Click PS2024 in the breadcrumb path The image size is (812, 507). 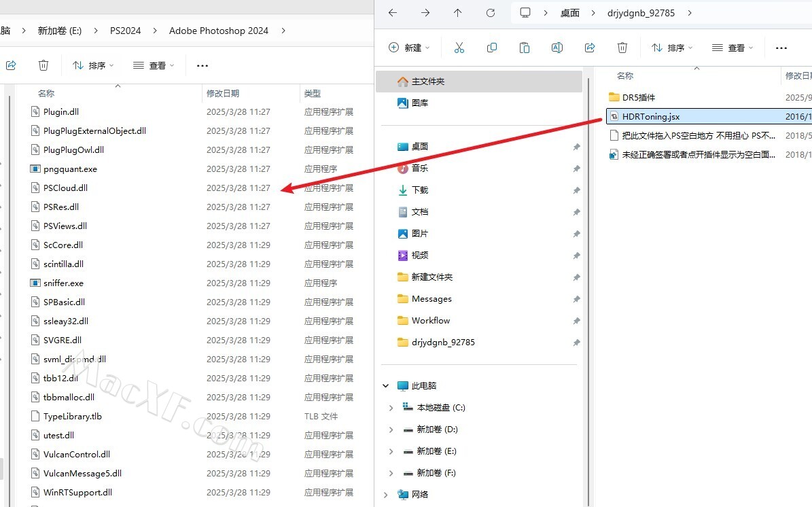124,31
